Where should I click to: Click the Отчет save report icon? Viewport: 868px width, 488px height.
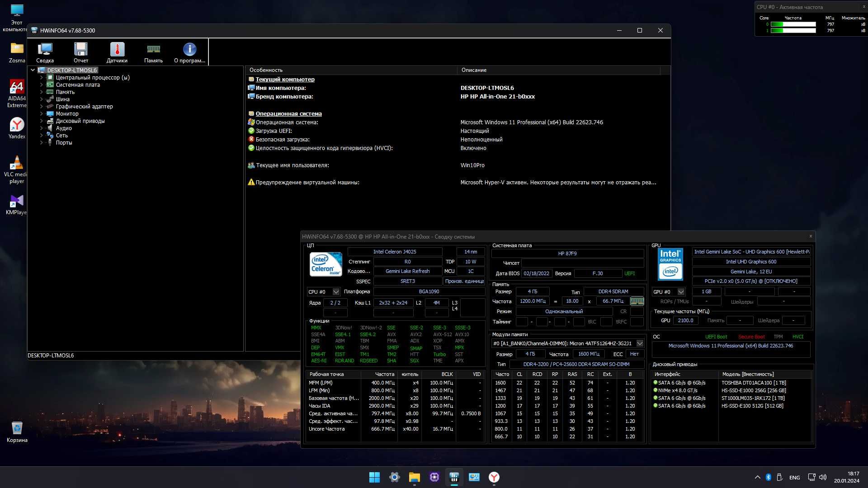pyautogui.click(x=81, y=52)
